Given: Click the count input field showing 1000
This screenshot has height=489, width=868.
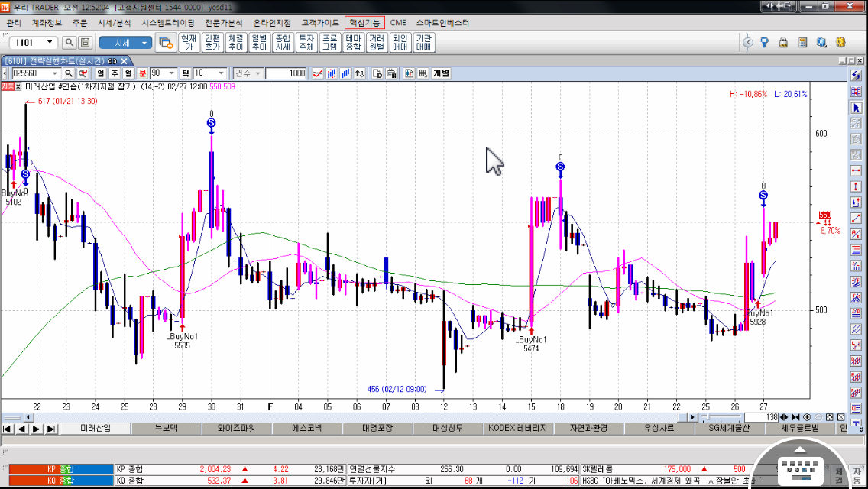Looking at the screenshot, I should click(x=287, y=73).
